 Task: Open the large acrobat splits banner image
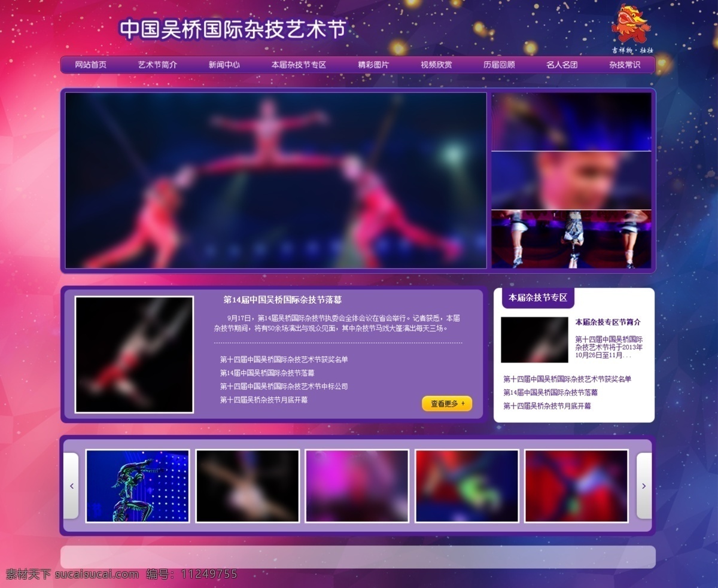(x=276, y=180)
